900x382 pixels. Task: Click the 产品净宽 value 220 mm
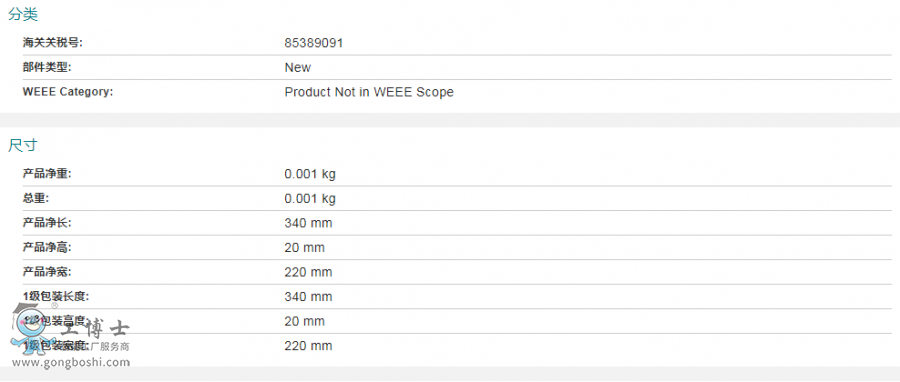[308, 272]
